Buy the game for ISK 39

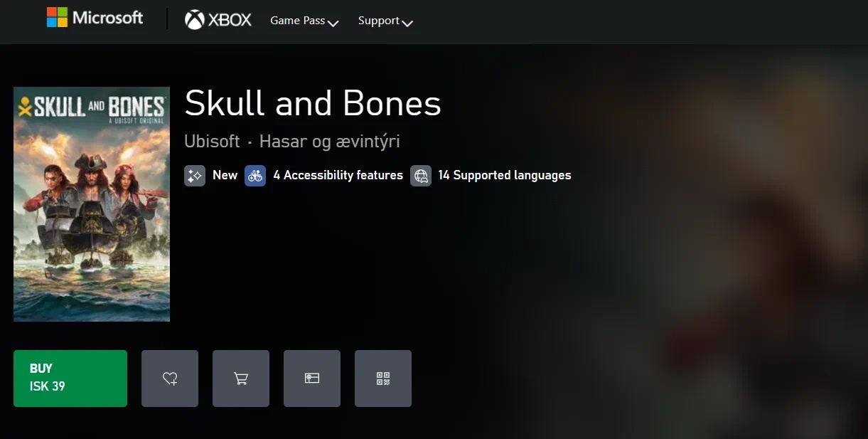click(70, 379)
